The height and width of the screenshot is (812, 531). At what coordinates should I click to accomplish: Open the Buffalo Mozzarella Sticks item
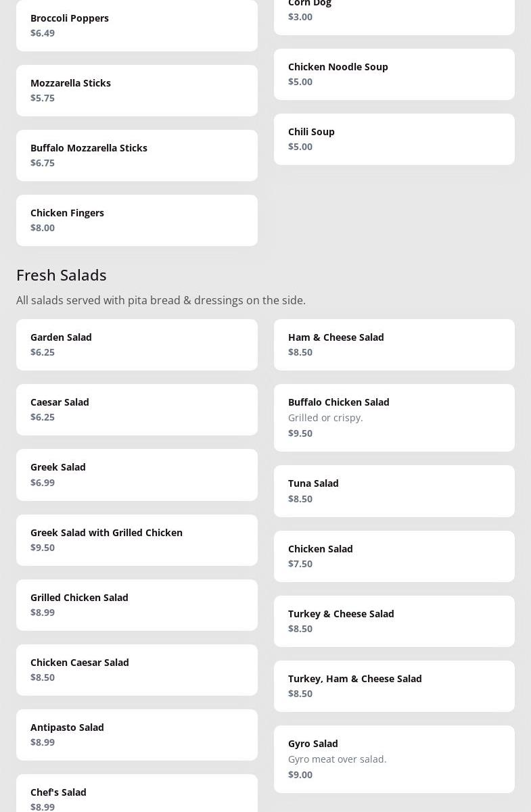(137, 155)
